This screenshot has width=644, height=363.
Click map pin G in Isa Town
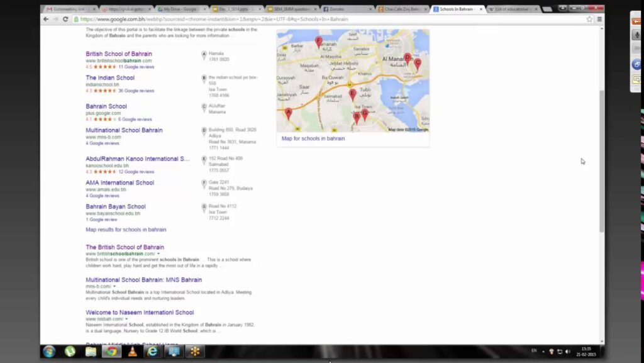pyautogui.click(x=365, y=114)
